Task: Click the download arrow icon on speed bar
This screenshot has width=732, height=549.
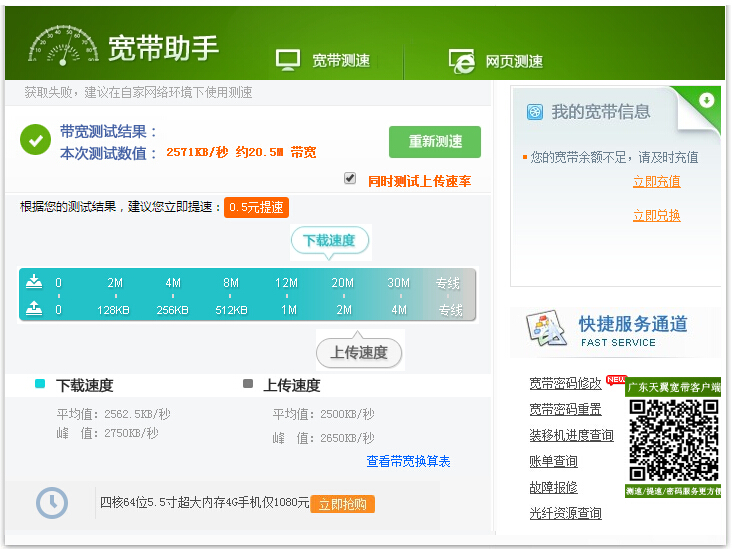Action: (34, 282)
